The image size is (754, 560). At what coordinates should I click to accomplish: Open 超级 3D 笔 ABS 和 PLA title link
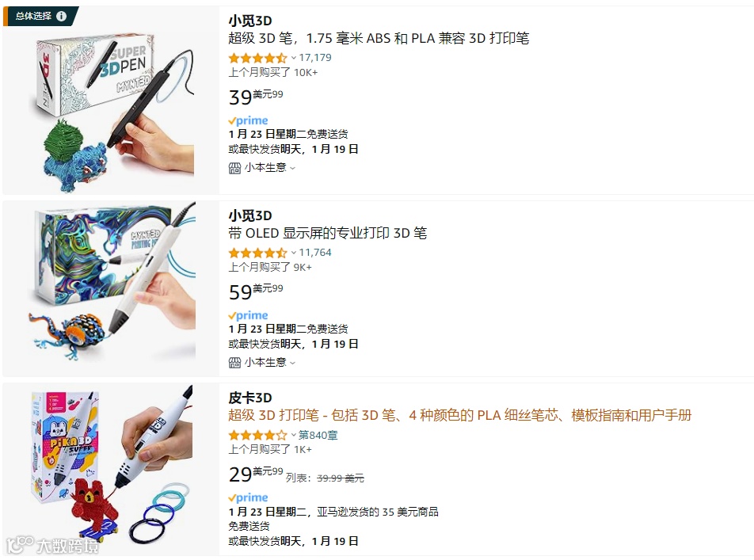click(379, 38)
